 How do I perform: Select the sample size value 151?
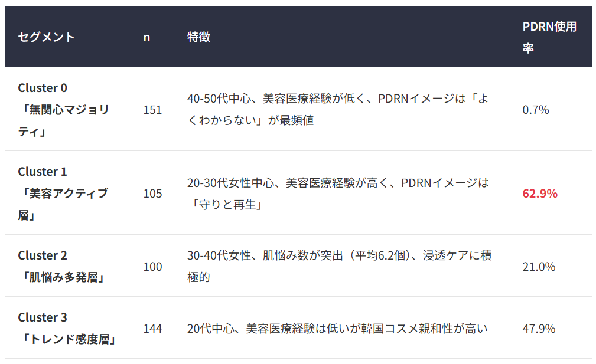click(x=152, y=110)
